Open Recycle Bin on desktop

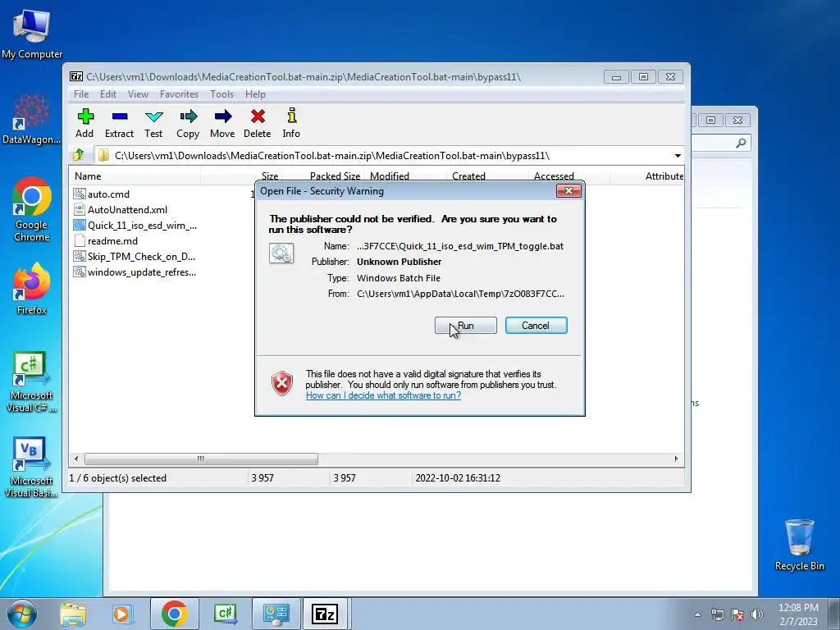coord(799,545)
